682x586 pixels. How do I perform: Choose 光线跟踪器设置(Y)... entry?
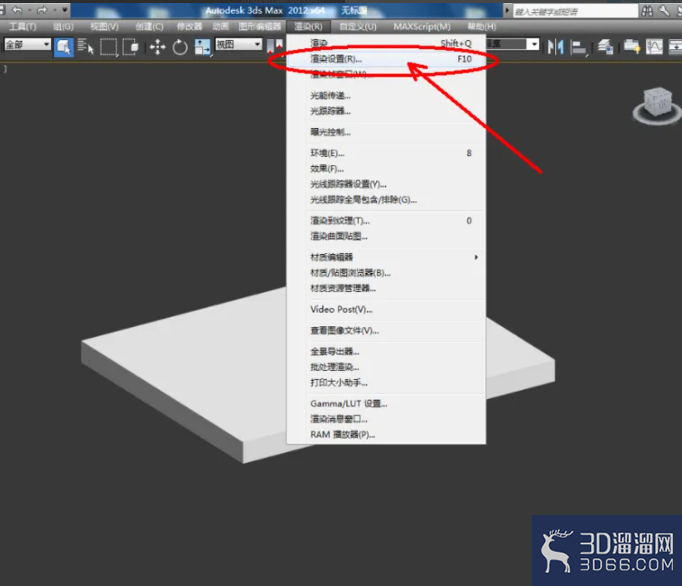point(386,184)
